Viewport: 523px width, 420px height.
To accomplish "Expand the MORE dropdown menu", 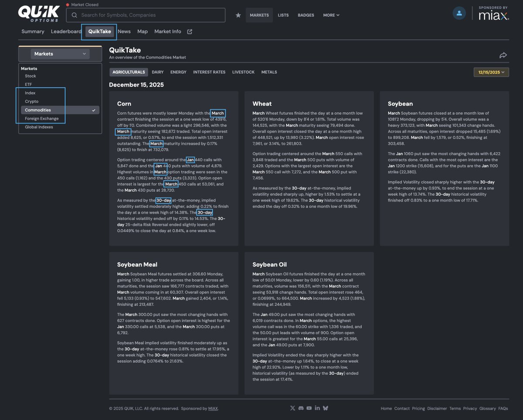I will 331,15.
